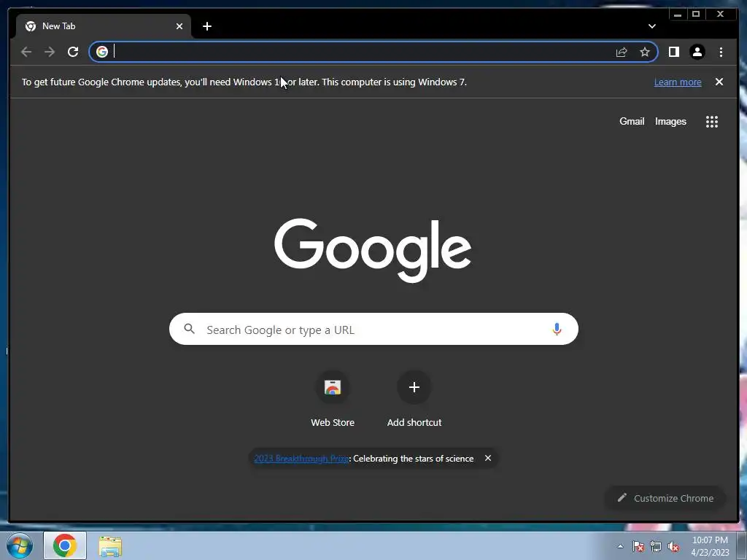Reload the current page
The image size is (747, 560).
coord(73,52)
